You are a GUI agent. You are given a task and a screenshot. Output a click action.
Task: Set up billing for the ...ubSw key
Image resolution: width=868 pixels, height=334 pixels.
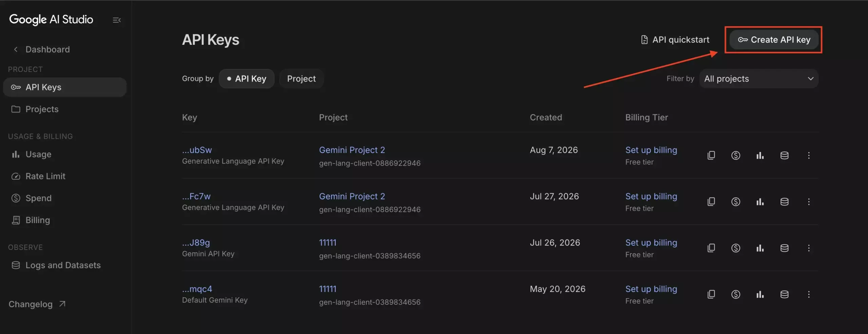[651, 150]
